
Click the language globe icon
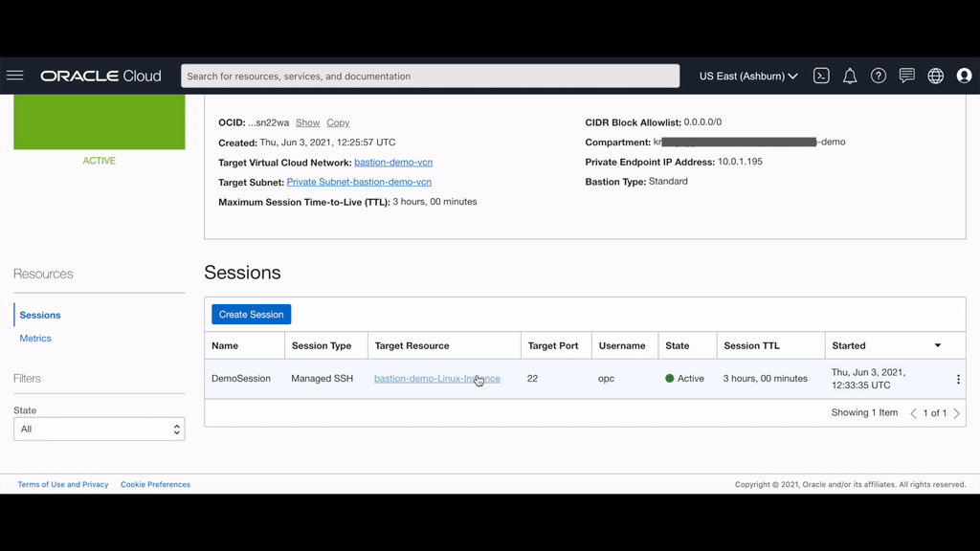coord(935,76)
